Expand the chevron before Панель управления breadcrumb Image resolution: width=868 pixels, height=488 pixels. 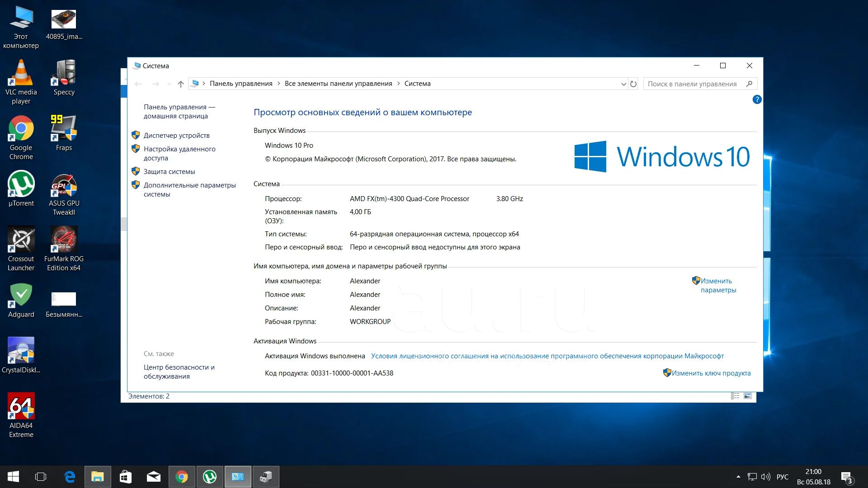click(x=204, y=84)
